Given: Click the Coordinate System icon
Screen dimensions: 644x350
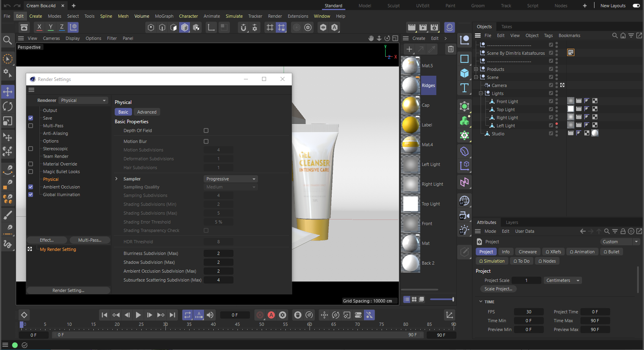Looking at the screenshot, I should [x=73, y=27].
